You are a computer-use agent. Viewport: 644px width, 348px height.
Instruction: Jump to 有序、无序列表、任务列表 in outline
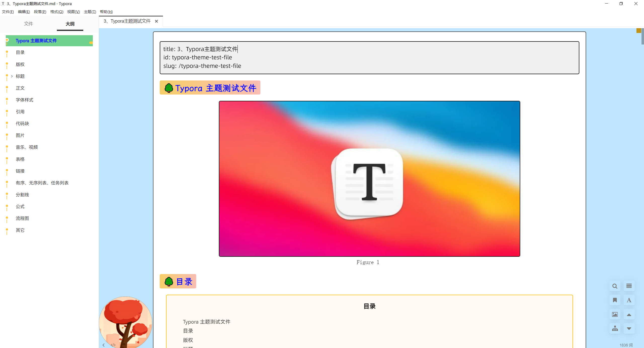42,183
